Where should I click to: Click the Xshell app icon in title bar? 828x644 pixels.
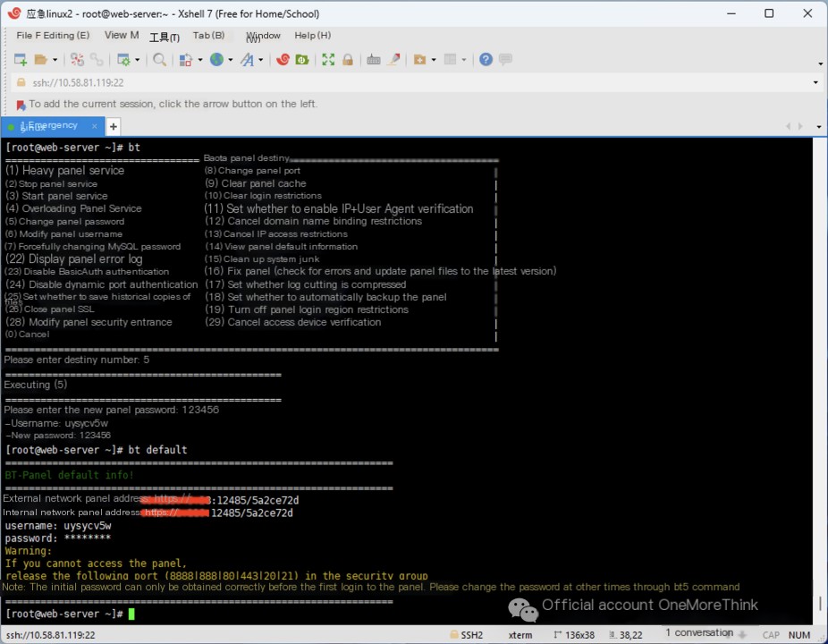15,13
